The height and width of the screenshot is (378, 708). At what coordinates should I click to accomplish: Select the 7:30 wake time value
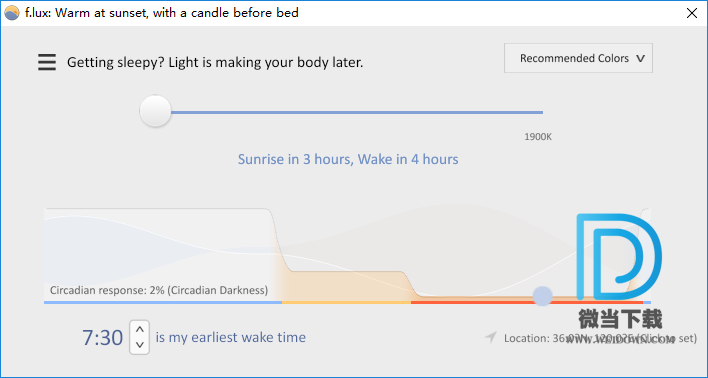pyautogui.click(x=102, y=337)
